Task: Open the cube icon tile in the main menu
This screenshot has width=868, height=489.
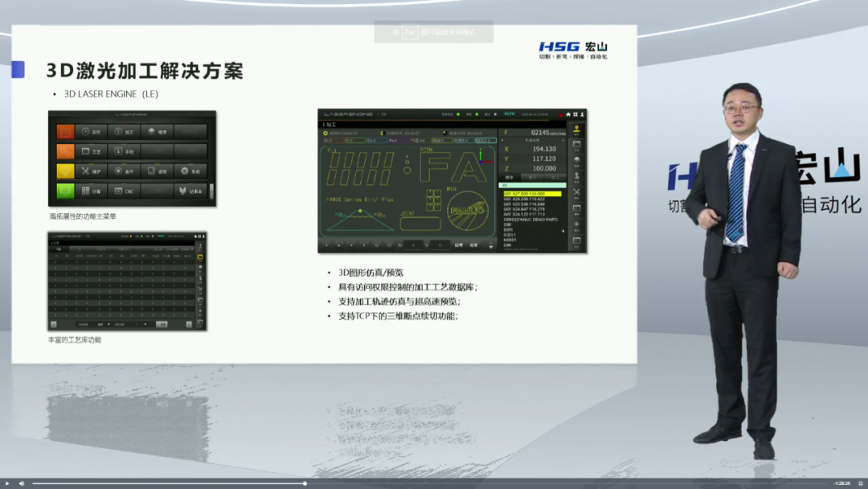Action: [158, 132]
